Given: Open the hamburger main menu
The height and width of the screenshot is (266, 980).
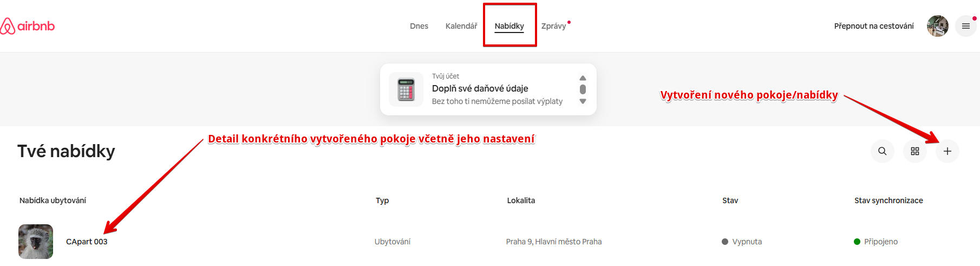Looking at the screenshot, I should tap(966, 26).
